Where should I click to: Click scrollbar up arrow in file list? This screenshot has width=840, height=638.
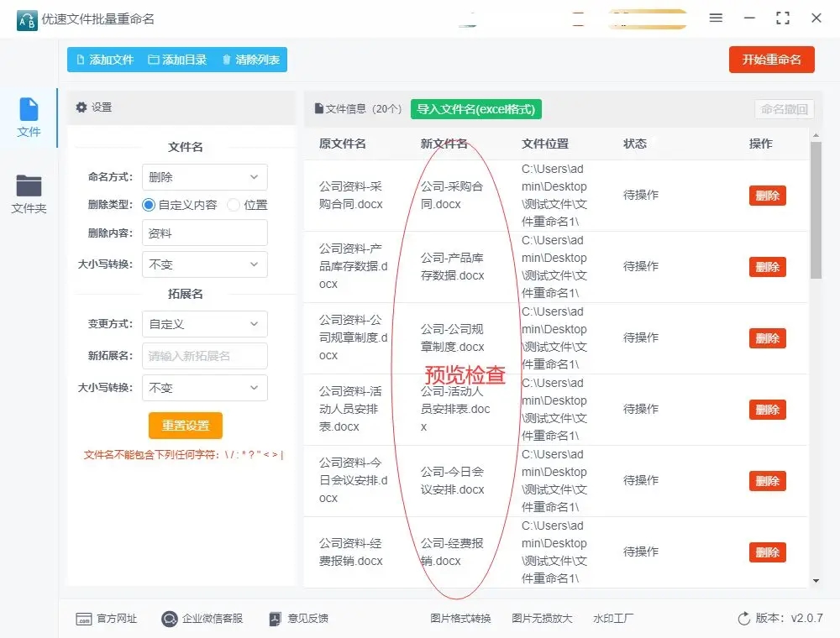(816, 135)
